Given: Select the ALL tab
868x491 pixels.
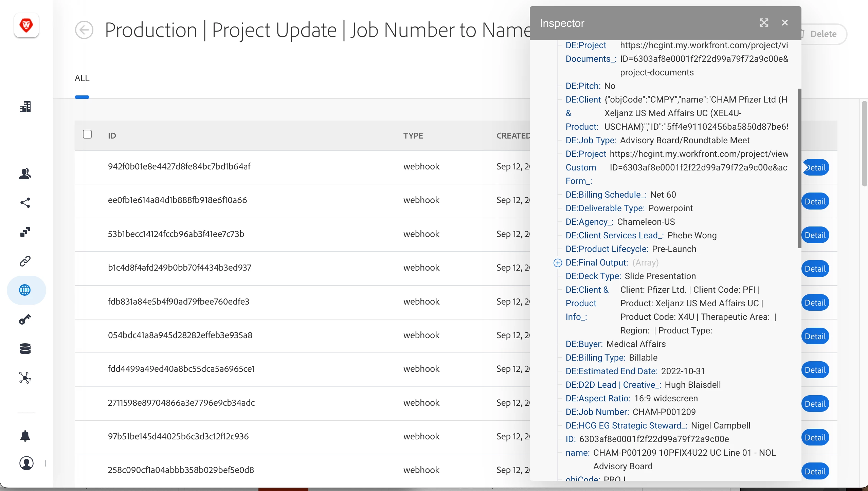Looking at the screenshot, I should [x=82, y=78].
